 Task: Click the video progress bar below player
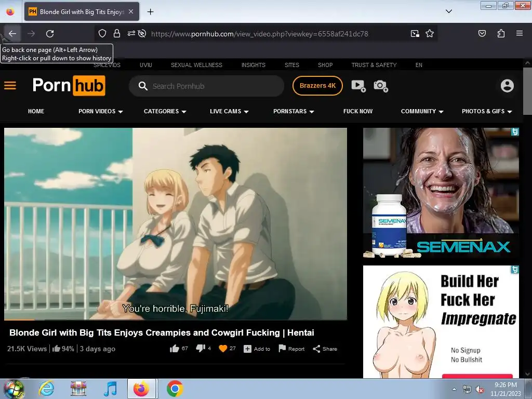pyautogui.click(x=176, y=320)
